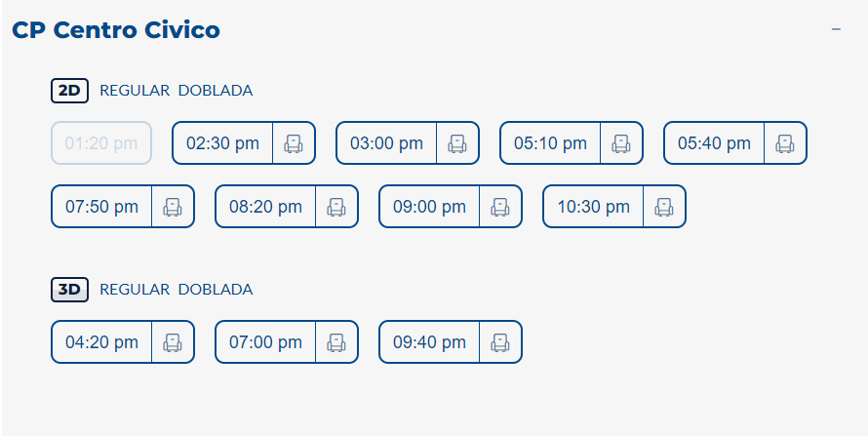This screenshot has width=868, height=436.
Task: Click seat icon beside 09:40 pm 3D
Action: [x=500, y=341]
